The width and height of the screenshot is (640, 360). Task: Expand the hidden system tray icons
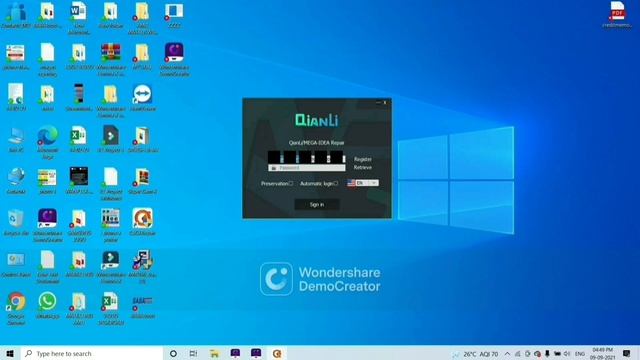click(507, 354)
